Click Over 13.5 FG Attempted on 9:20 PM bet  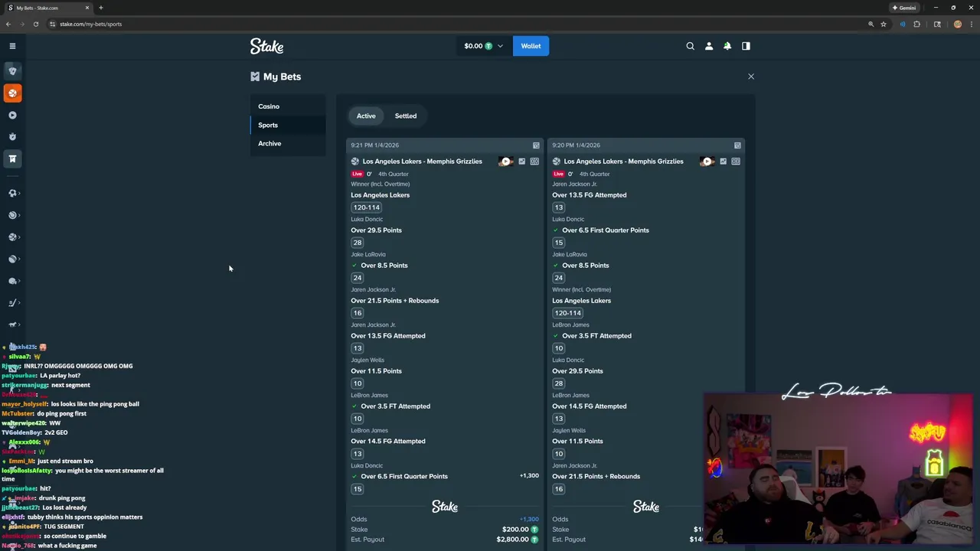[x=590, y=195]
